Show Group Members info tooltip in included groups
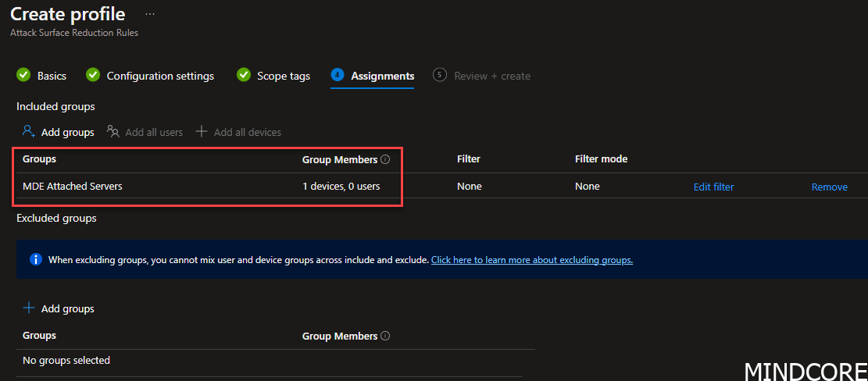868x381 pixels. coord(386,159)
